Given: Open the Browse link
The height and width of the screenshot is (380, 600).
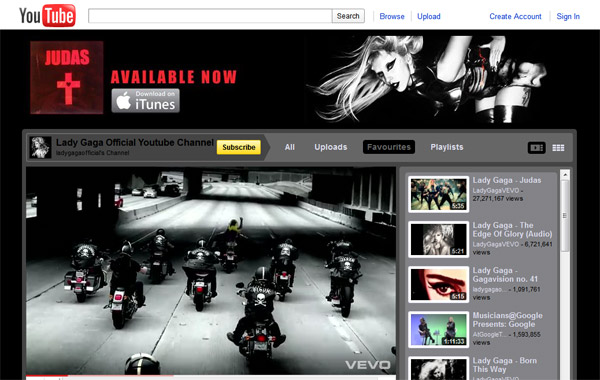Looking at the screenshot, I should click(392, 16).
